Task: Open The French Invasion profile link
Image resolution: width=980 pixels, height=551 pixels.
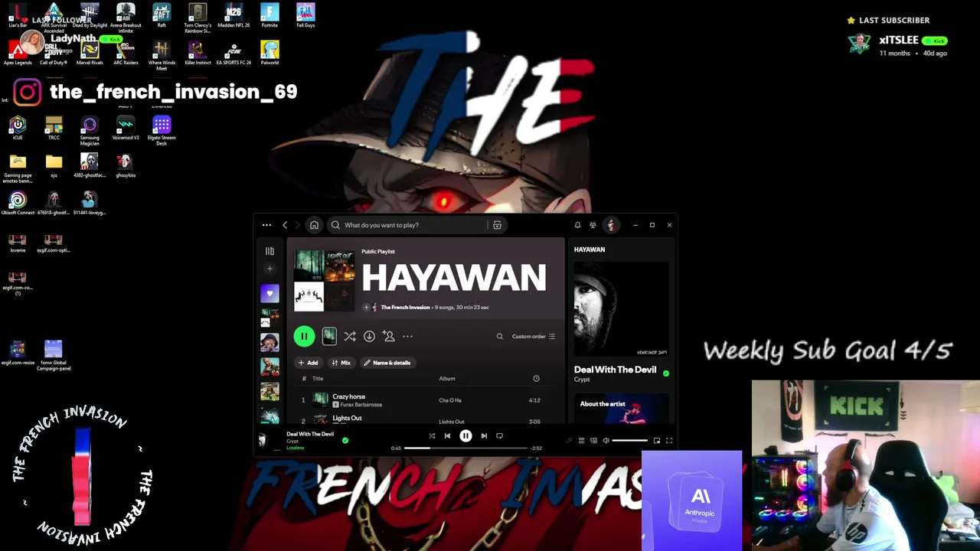Action: pyautogui.click(x=405, y=307)
